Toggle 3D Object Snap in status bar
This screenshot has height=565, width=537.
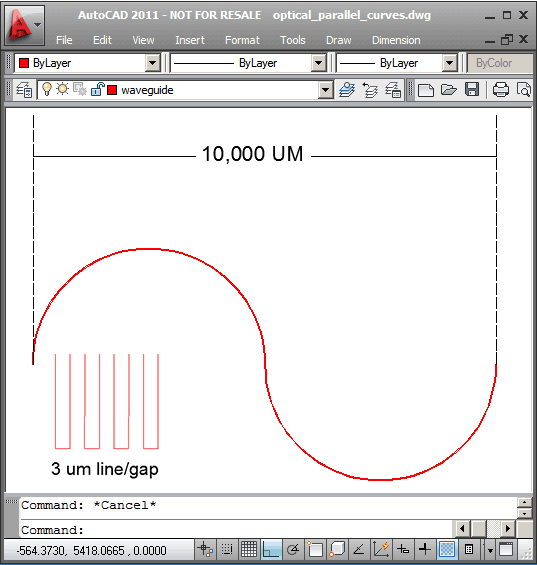coord(337,550)
